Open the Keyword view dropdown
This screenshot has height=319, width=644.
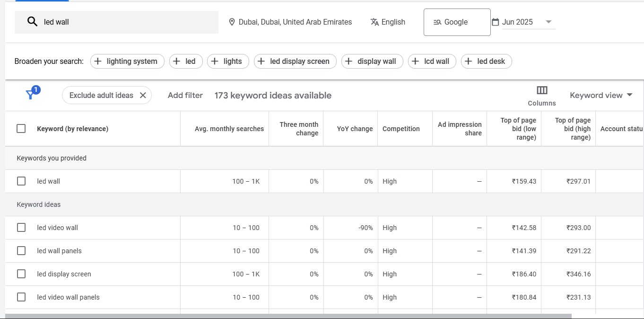601,95
